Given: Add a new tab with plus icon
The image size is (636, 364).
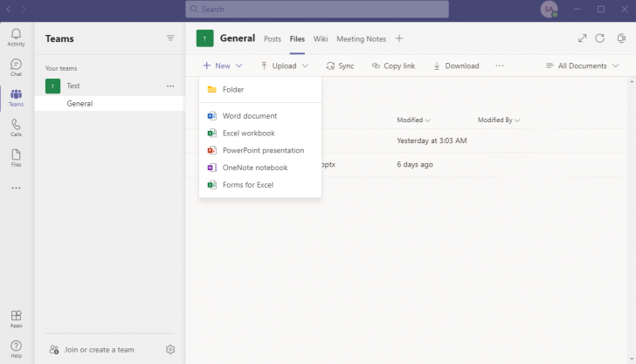Looking at the screenshot, I should 399,38.
